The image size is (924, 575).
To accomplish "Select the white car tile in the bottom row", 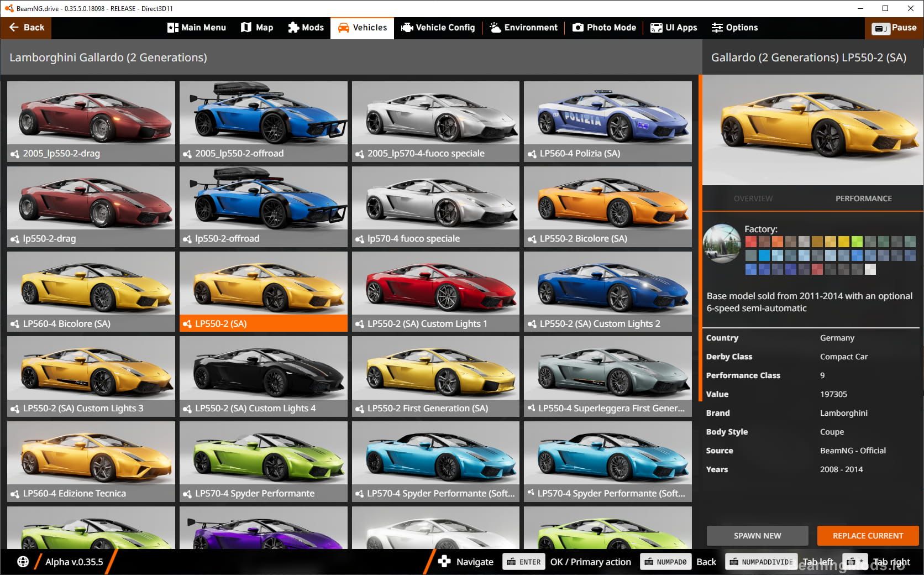I will coord(435,528).
